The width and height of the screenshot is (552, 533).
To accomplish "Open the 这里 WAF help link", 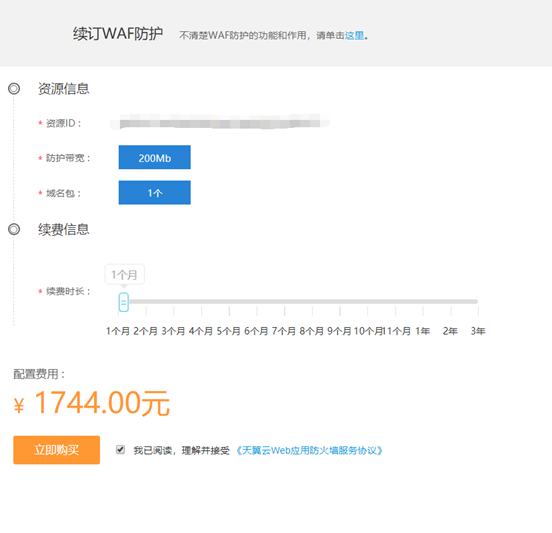I will point(354,36).
